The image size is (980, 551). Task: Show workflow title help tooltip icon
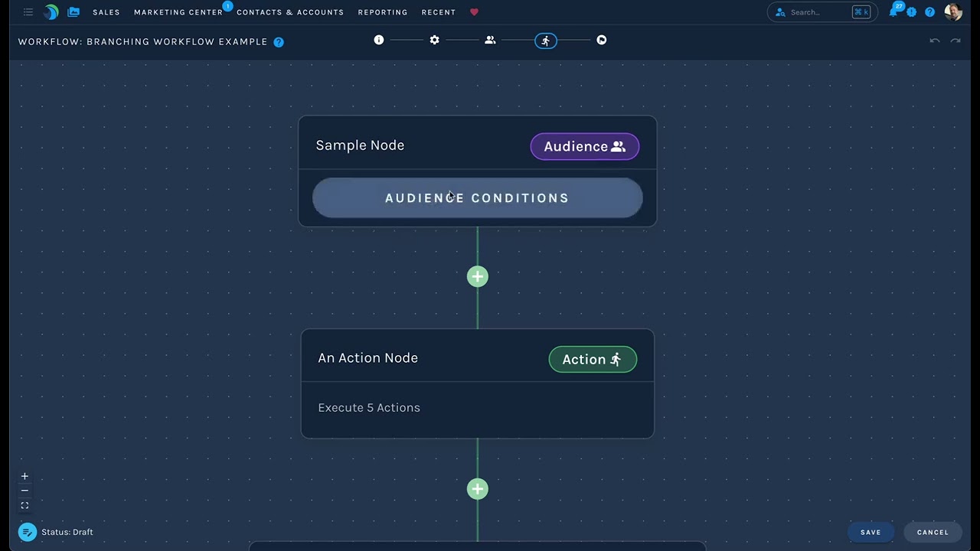point(279,42)
